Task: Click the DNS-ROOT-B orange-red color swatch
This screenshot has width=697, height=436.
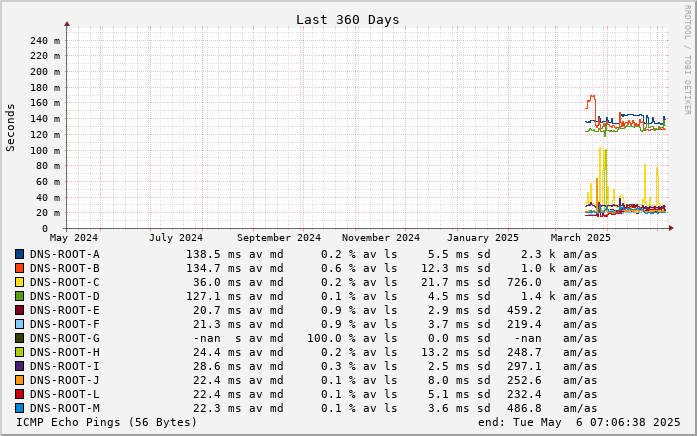Action: pyautogui.click(x=20, y=268)
